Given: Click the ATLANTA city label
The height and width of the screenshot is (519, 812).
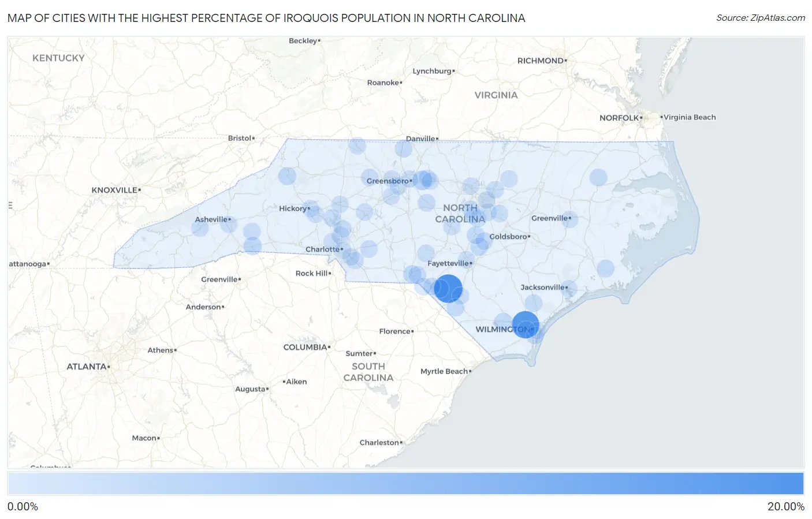Looking at the screenshot, I should tap(87, 367).
